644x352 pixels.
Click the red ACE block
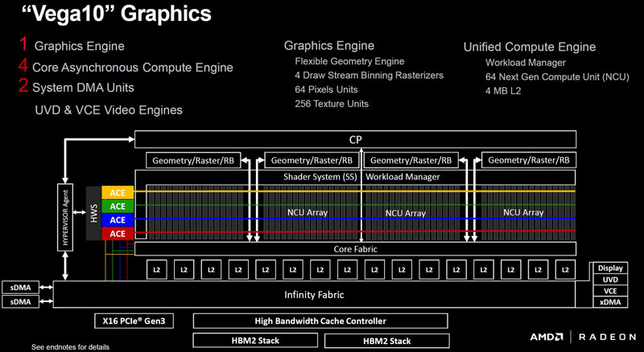(118, 234)
